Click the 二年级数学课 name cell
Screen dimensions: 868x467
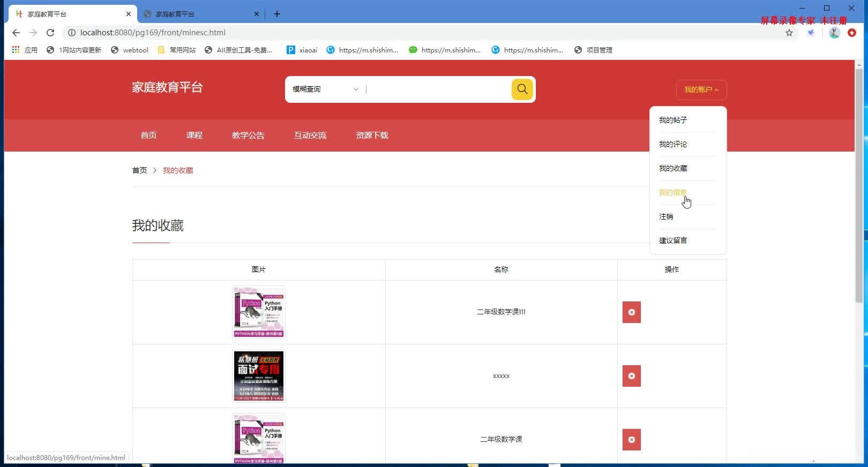click(x=501, y=439)
